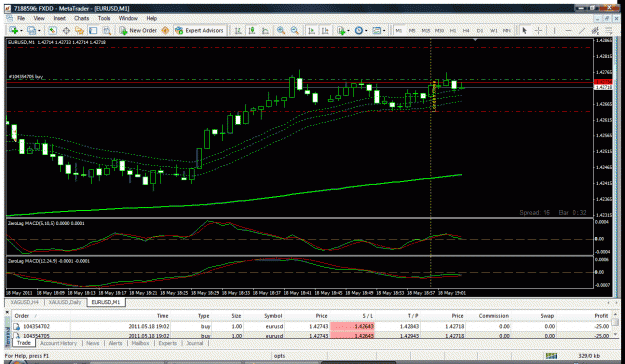The image size is (625, 364).
Task: Open the Insert menu
Action: point(59,18)
